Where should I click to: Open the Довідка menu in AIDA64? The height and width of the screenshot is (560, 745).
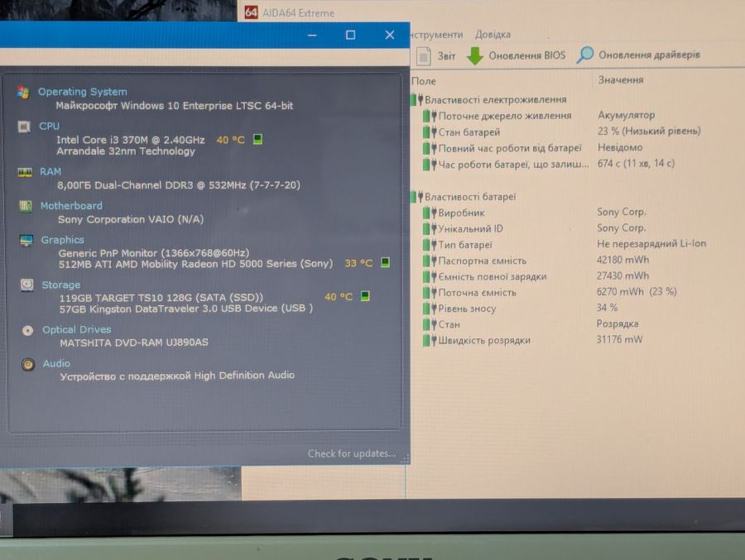coord(493,35)
